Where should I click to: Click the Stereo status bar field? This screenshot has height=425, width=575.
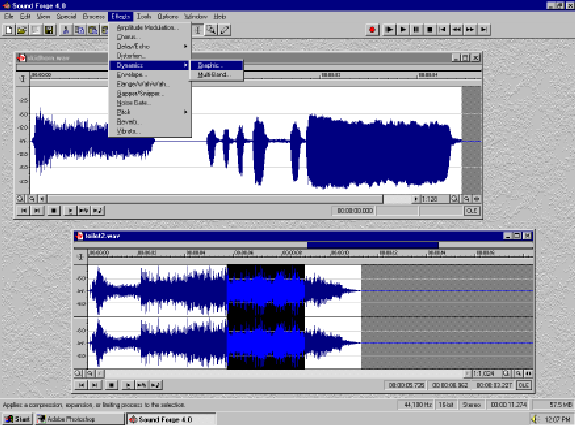tap(471, 404)
